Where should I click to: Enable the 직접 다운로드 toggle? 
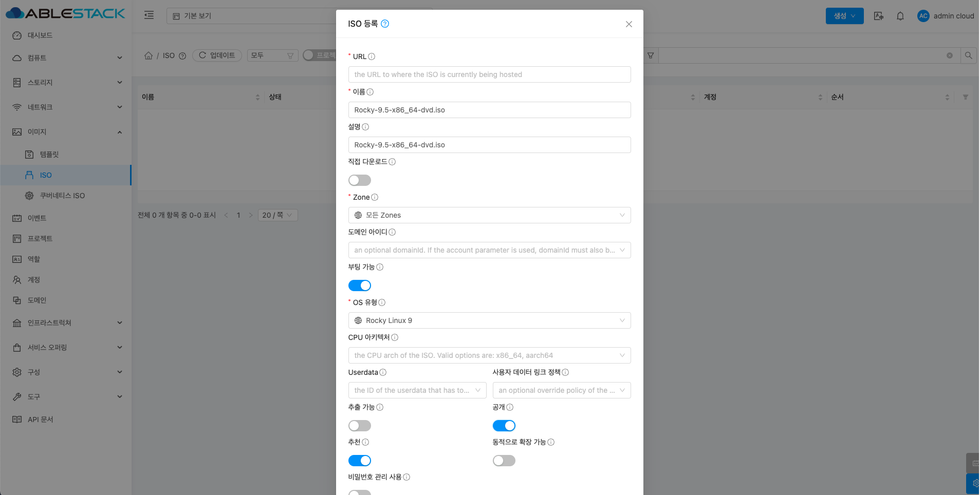click(360, 180)
